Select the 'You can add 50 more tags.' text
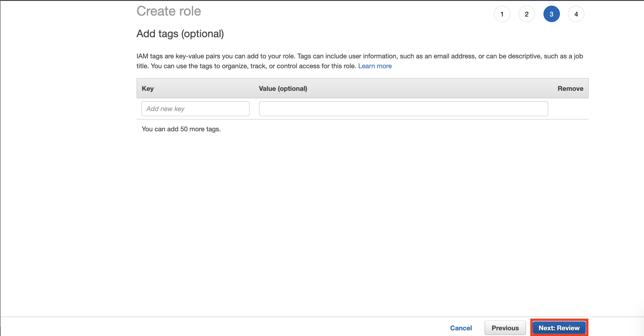This screenshot has width=644, height=336. click(181, 129)
